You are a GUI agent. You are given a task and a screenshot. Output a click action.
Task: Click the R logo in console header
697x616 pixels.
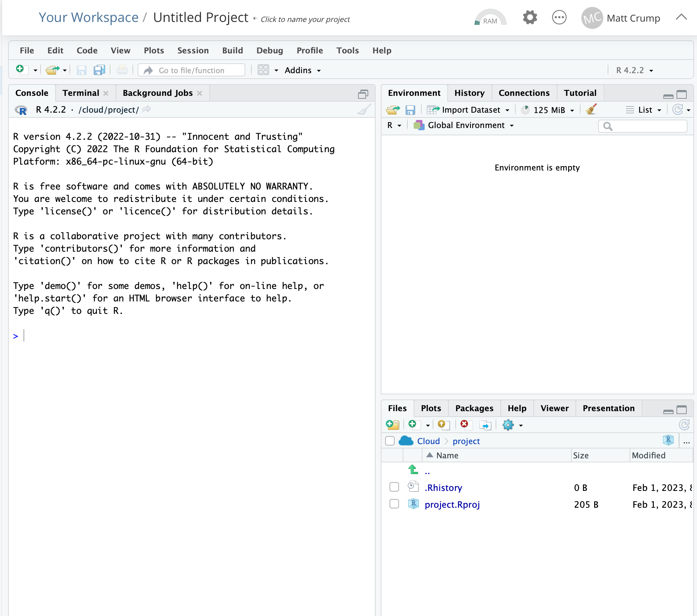coord(21,110)
